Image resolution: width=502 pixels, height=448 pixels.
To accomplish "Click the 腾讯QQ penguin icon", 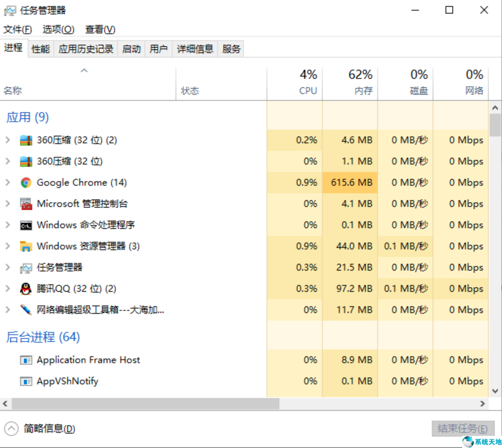I will [26, 289].
